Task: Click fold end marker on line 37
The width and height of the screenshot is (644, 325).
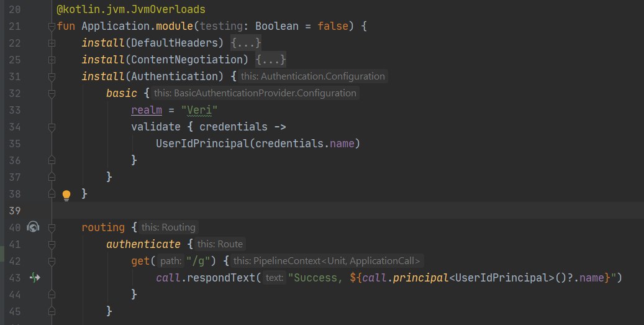Action: 52,176
